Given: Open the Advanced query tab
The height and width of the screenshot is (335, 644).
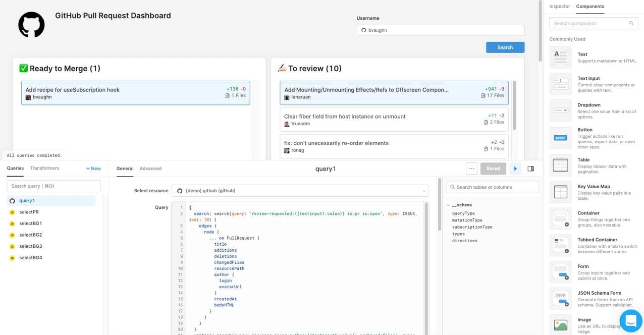Looking at the screenshot, I should (x=150, y=169).
